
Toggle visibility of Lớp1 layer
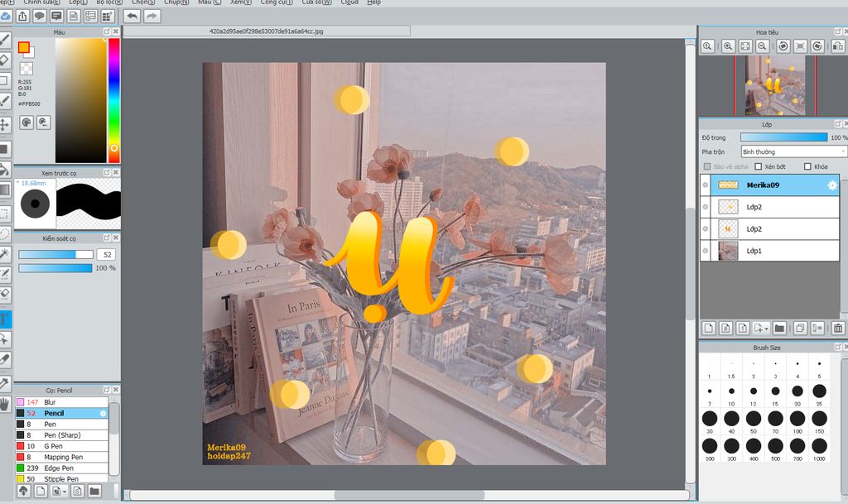pos(706,251)
